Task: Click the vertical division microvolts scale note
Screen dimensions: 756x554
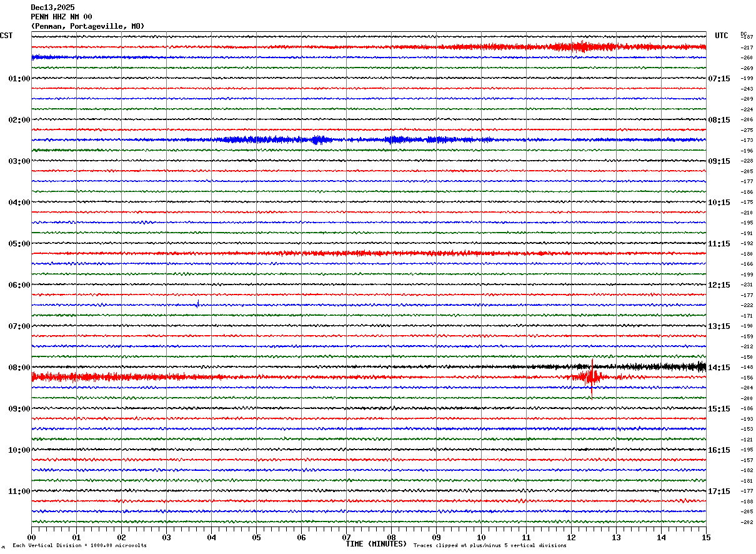Action: [79, 546]
